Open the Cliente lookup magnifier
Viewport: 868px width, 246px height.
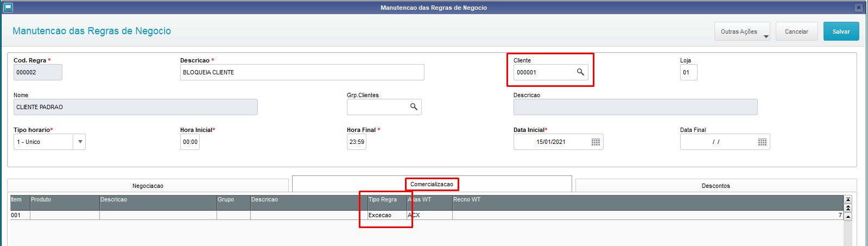coord(580,72)
